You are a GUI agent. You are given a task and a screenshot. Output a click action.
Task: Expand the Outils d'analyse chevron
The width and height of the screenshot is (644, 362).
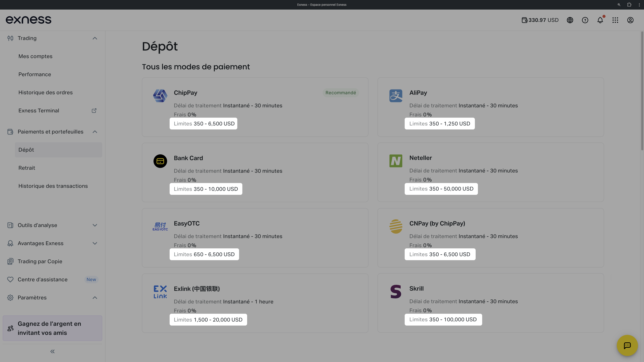(95, 225)
